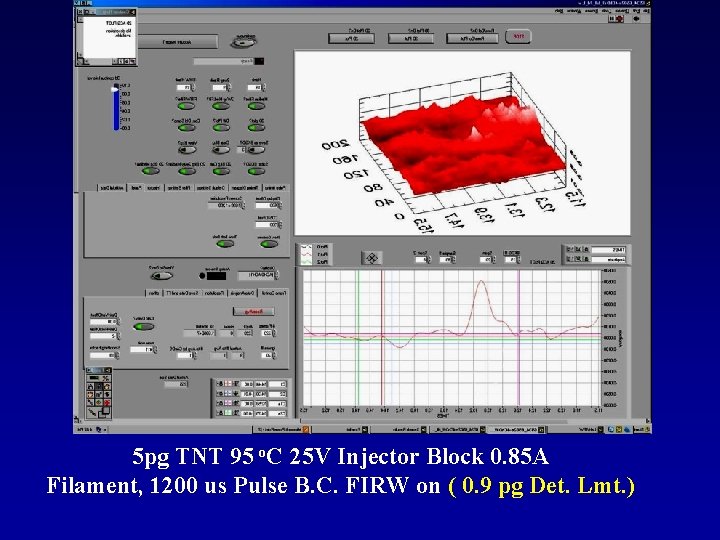Click the wide Accum mean 1 button
This screenshot has width=720, height=540.
tap(178, 42)
